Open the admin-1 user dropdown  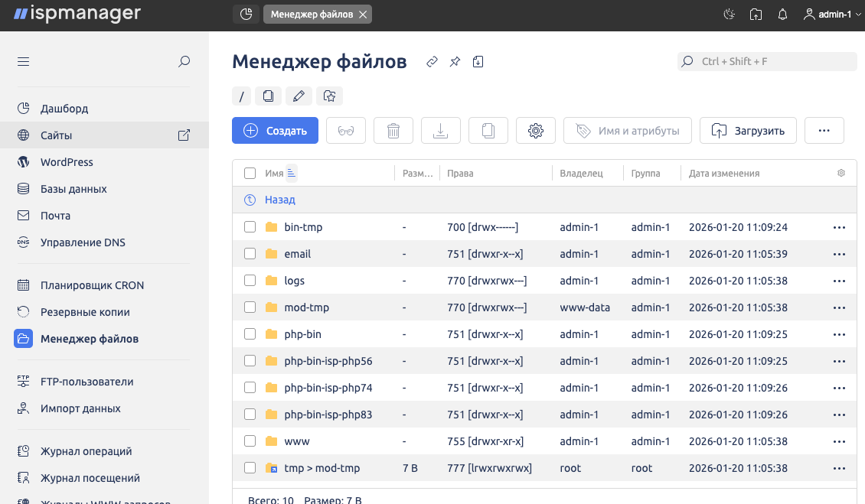[x=832, y=15]
